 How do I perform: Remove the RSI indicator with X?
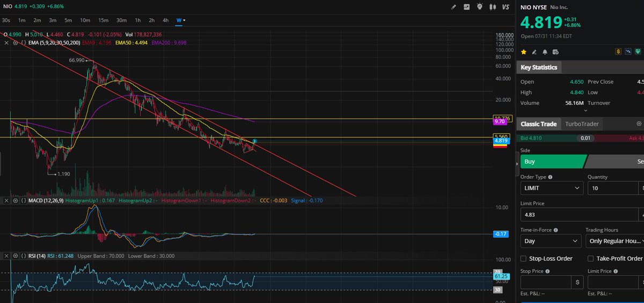(x=6, y=256)
